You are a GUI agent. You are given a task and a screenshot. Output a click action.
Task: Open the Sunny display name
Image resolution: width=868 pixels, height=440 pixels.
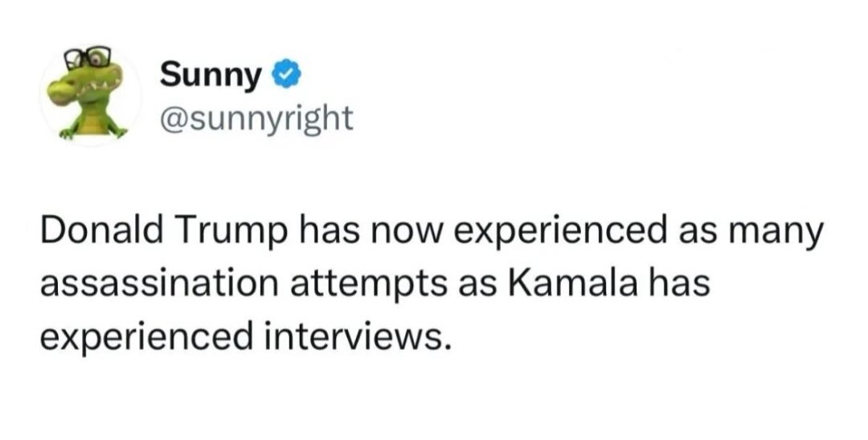pyautogui.click(x=211, y=76)
